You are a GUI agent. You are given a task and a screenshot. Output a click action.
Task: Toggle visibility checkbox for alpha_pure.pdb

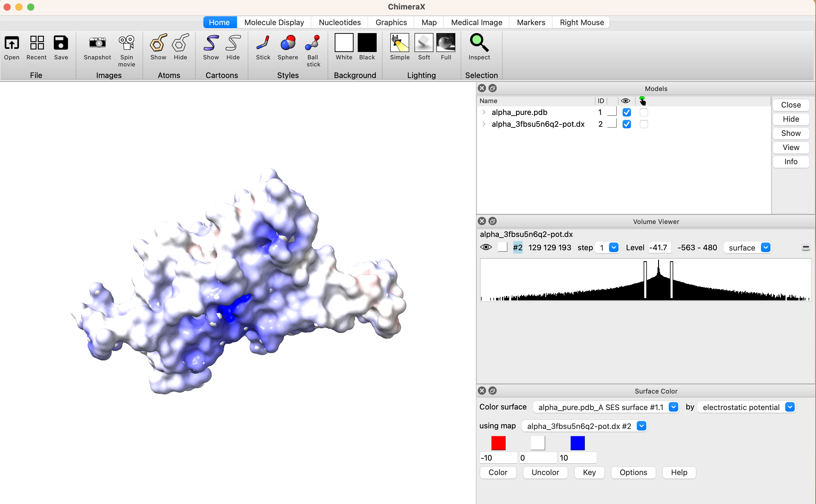coord(626,112)
